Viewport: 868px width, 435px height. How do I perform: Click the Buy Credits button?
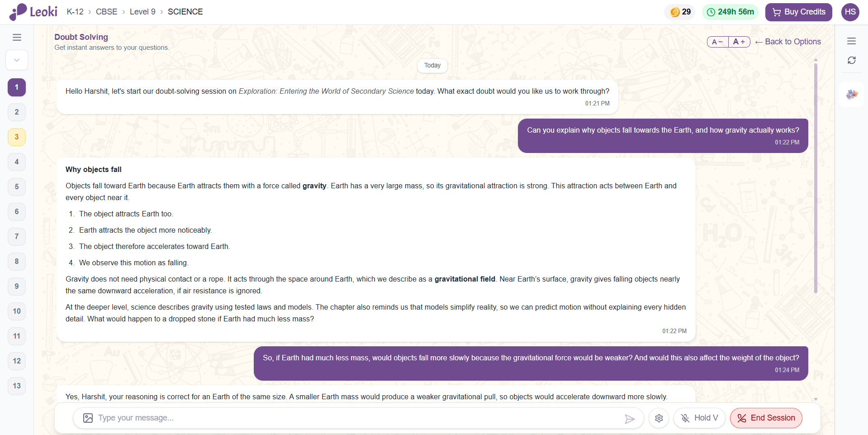[798, 12]
